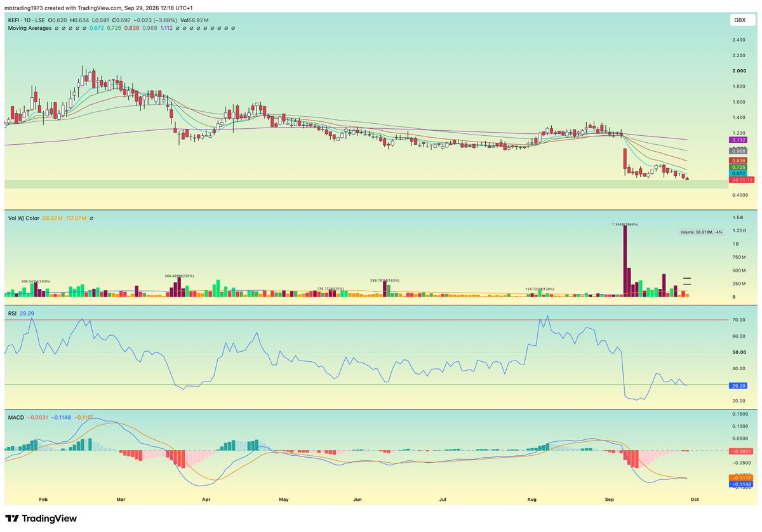Click the GBX currency button

[740, 22]
